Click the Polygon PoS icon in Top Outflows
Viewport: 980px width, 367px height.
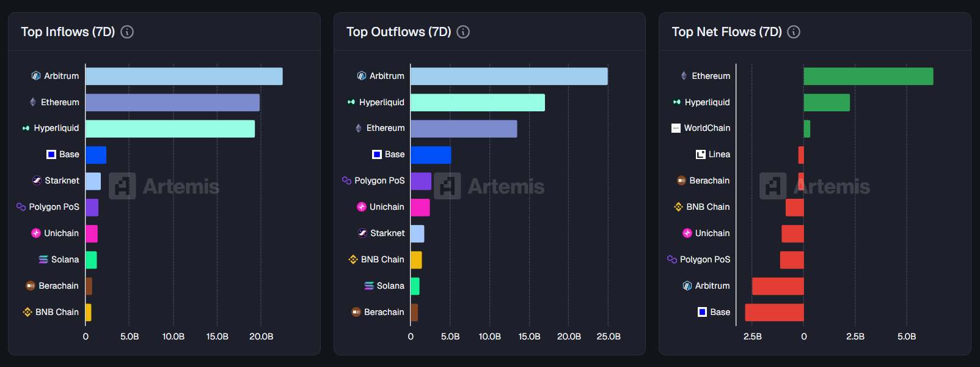[346, 180]
